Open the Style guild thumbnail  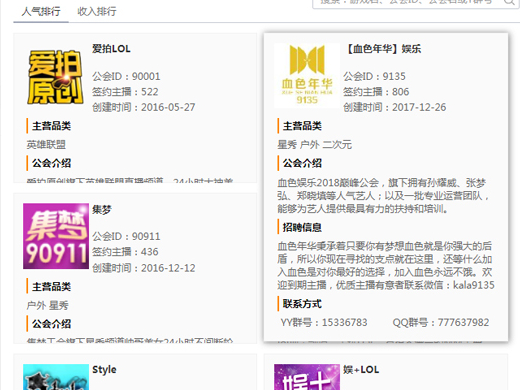[x=56, y=377]
